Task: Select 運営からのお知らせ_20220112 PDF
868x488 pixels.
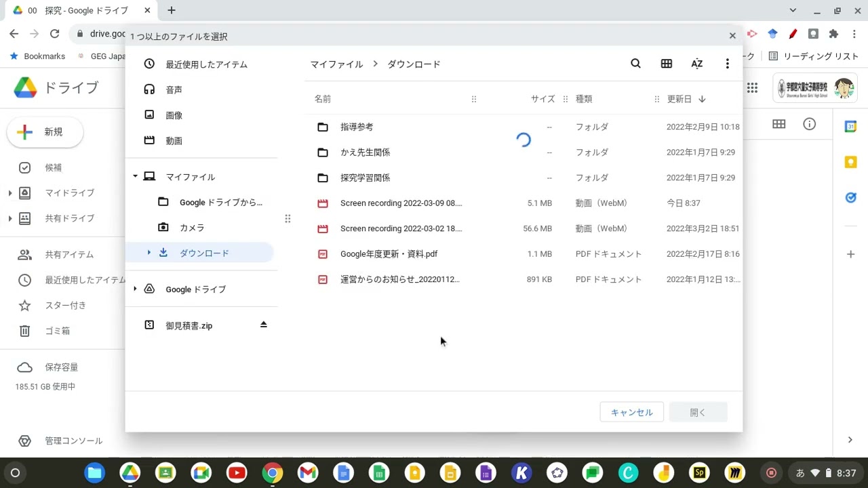Action: point(524,279)
